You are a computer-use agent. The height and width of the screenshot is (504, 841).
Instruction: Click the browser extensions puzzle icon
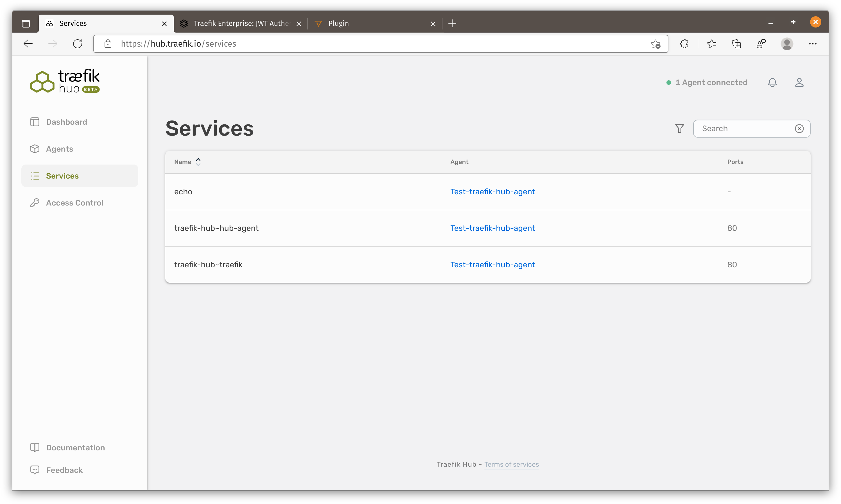[684, 44]
